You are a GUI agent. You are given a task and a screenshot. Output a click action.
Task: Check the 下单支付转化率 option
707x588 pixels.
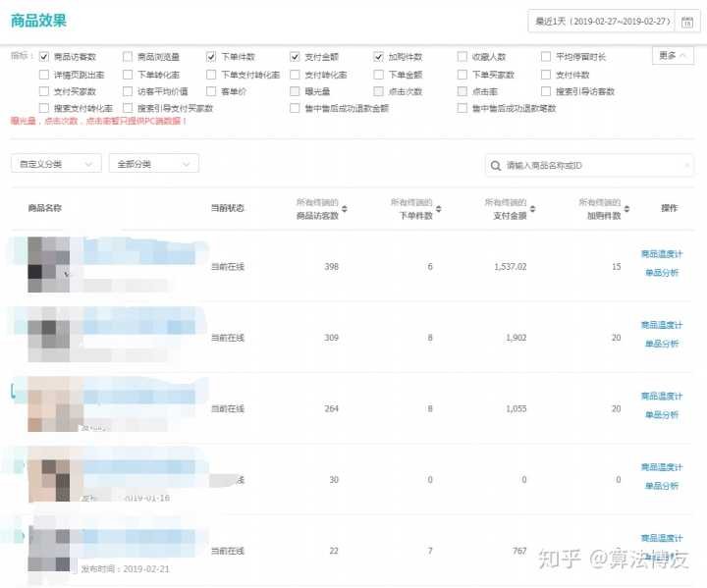coord(211,75)
